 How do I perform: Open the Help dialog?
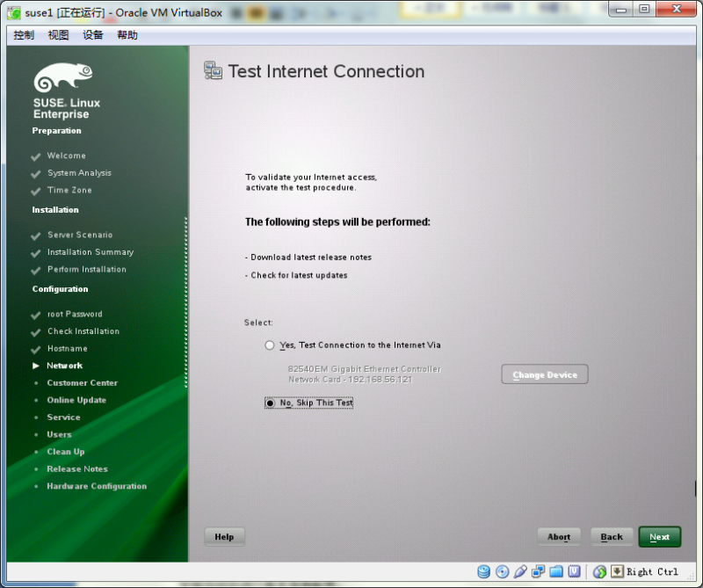point(224,536)
